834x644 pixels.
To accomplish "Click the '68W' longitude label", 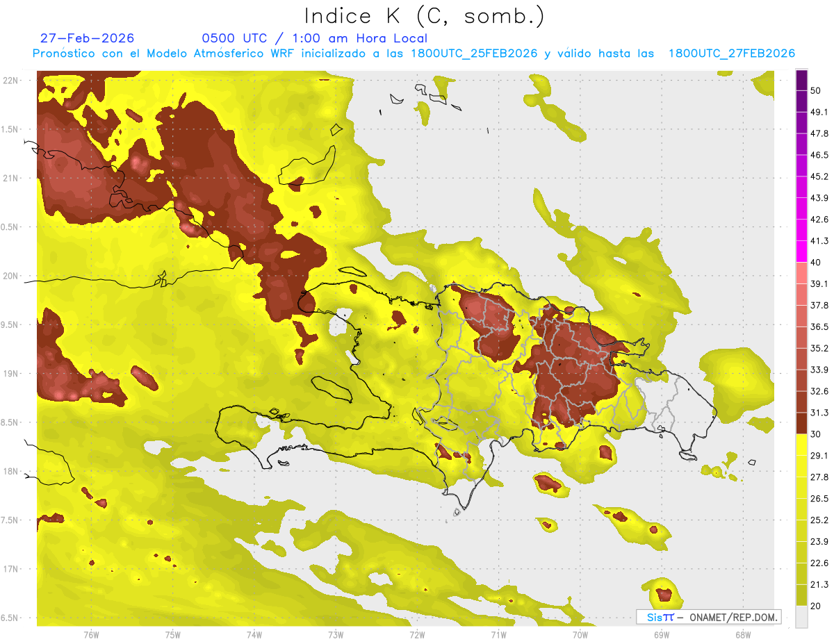I will coord(743,634).
